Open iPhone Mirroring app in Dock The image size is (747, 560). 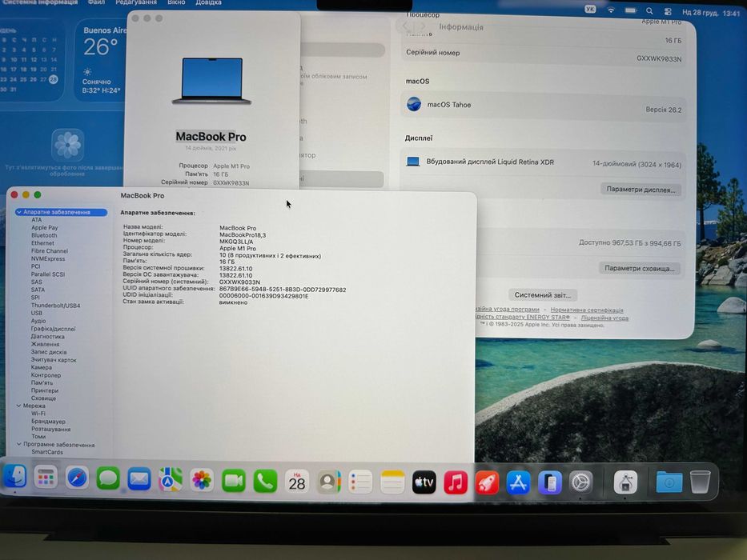(550, 482)
